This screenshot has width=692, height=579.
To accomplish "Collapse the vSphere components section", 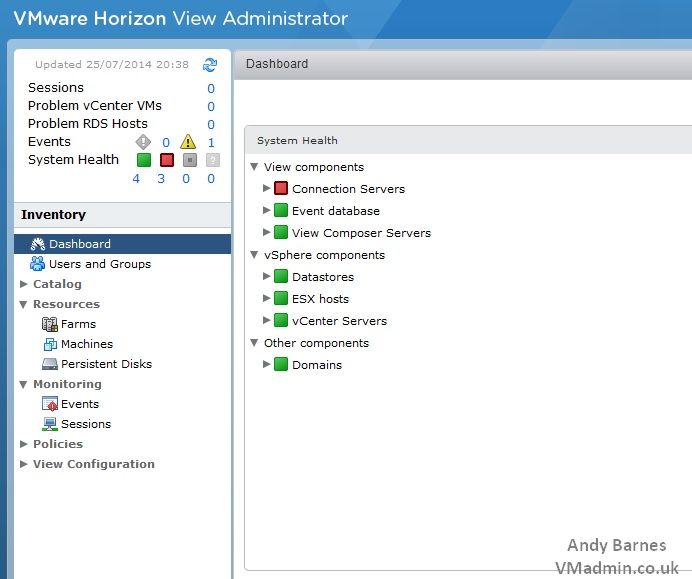I will pos(254,255).
